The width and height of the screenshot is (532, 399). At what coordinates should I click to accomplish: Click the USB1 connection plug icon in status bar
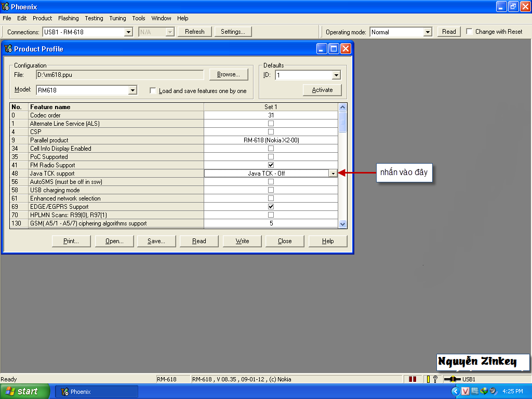pos(452,379)
